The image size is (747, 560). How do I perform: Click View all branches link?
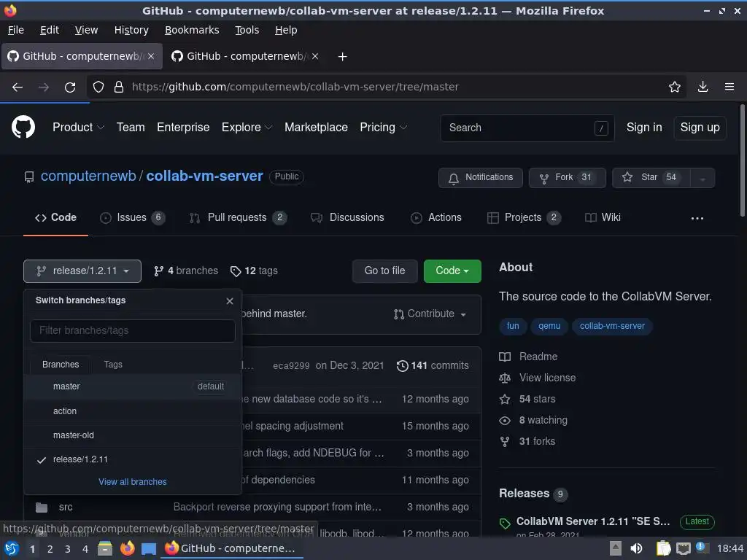coord(133,482)
